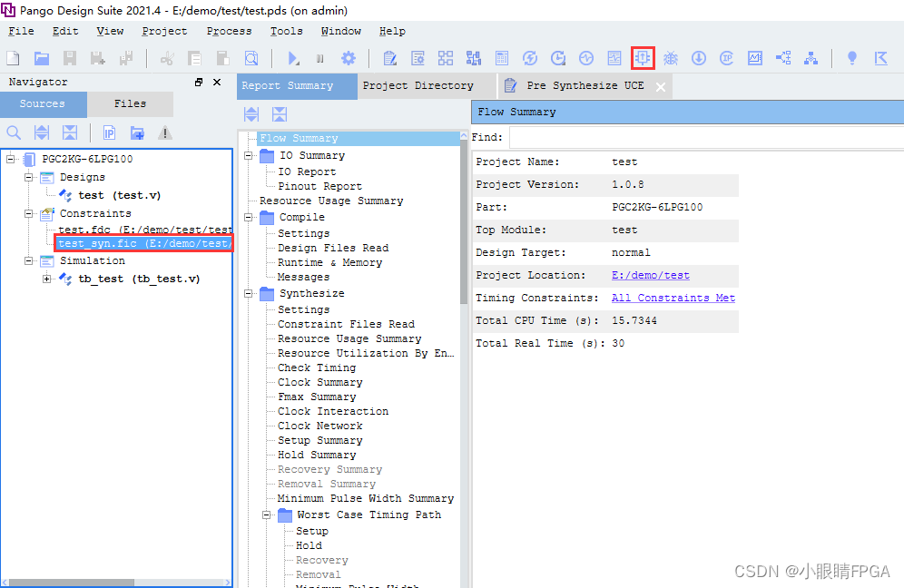Expand the tb_test tree node
The width and height of the screenshot is (904, 588).
(46, 279)
